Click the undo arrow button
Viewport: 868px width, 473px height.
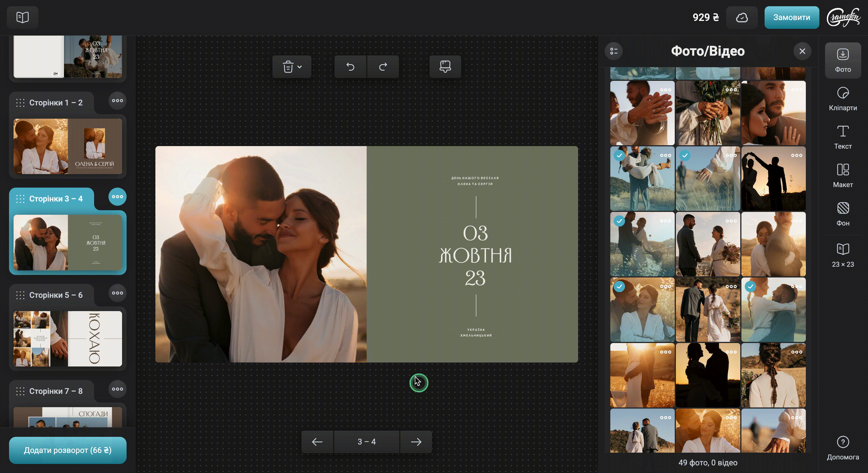coord(350,67)
